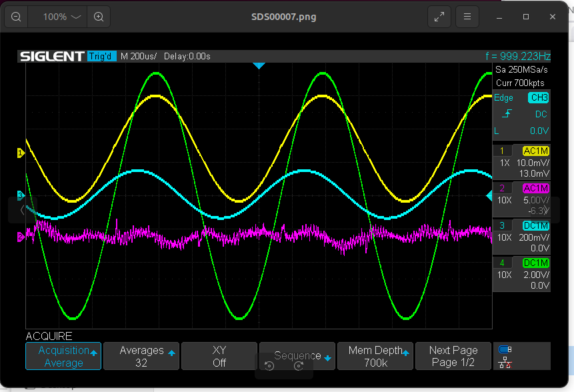This screenshot has height=392, width=574.
Task: Click the Sa 250MSa/s sample rate text
Action: tap(521, 69)
